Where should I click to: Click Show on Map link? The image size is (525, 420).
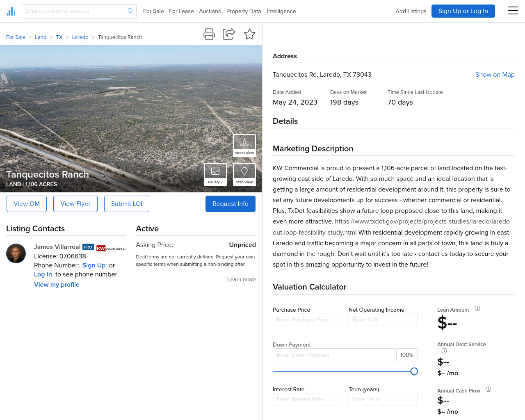click(495, 75)
